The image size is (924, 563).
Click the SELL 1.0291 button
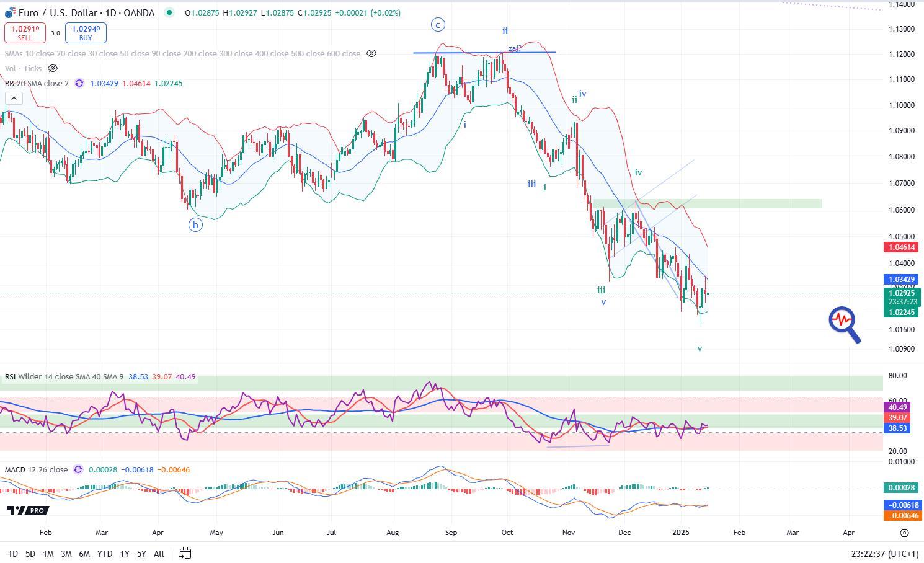(x=25, y=33)
